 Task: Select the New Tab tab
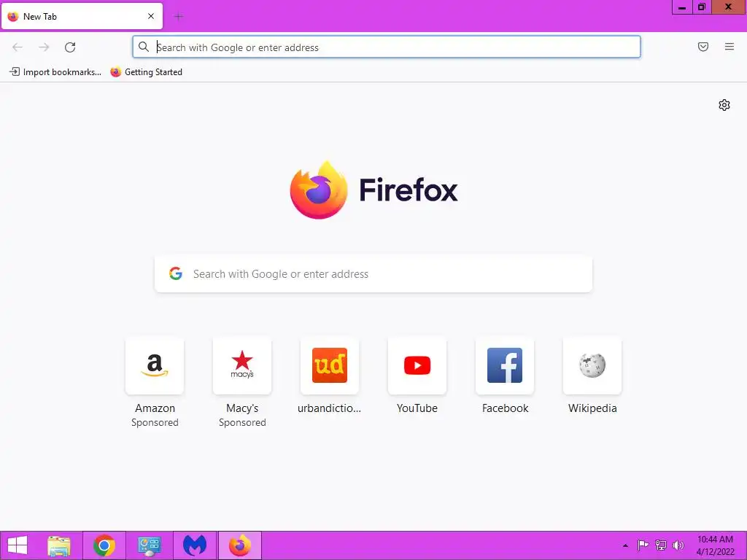coord(82,16)
